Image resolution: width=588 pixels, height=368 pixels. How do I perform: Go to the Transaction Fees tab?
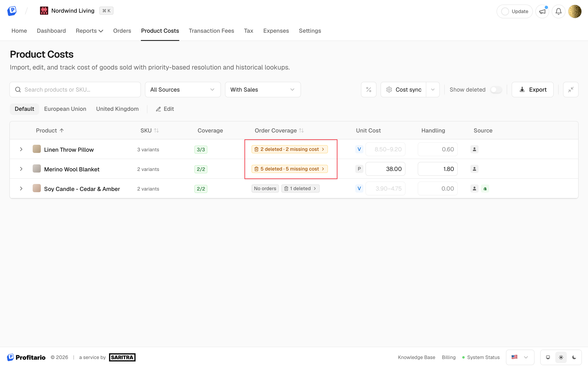pyautogui.click(x=211, y=31)
